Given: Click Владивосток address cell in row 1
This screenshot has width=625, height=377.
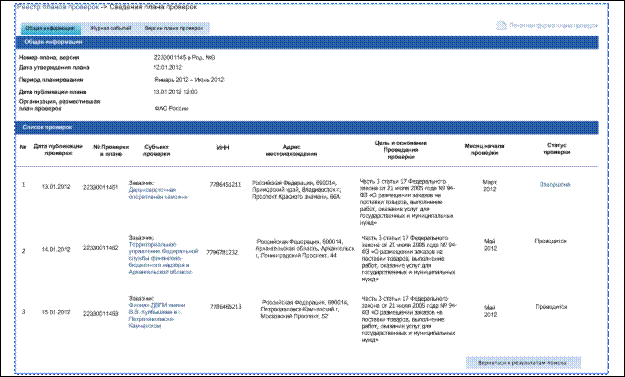Looking at the screenshot, I should click(x=296, y=190).
